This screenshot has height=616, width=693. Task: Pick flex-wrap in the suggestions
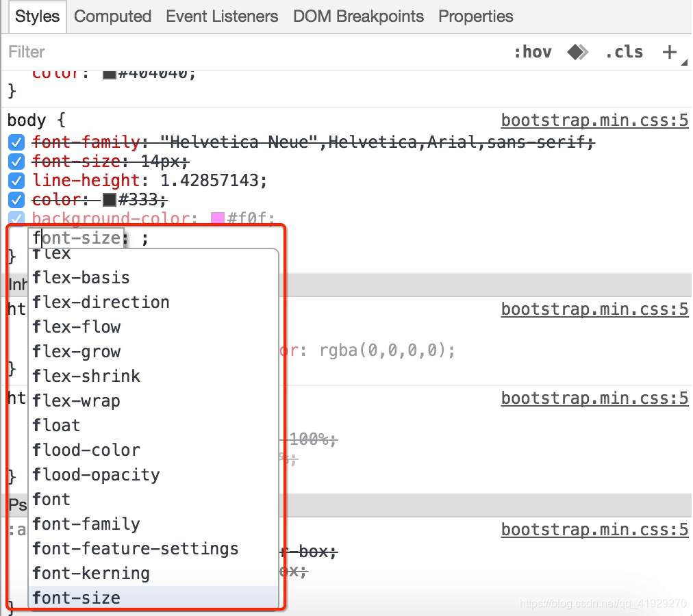153,401
